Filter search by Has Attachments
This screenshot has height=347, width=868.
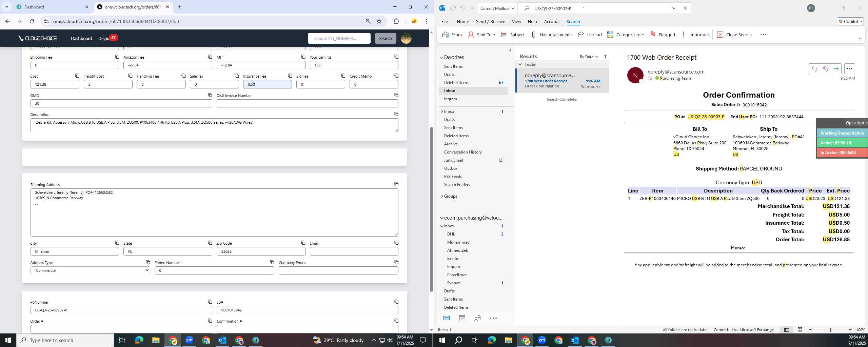click(552, 35)
